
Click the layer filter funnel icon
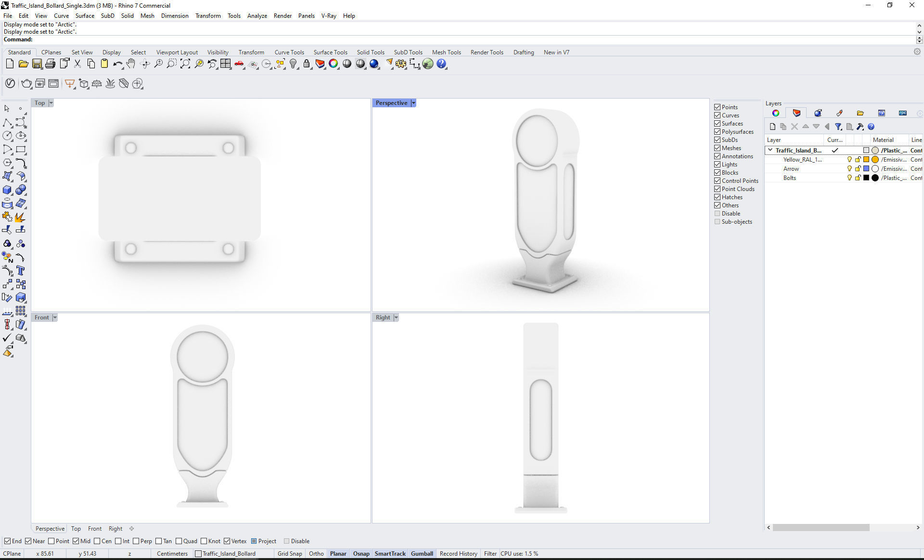(838, 127)
